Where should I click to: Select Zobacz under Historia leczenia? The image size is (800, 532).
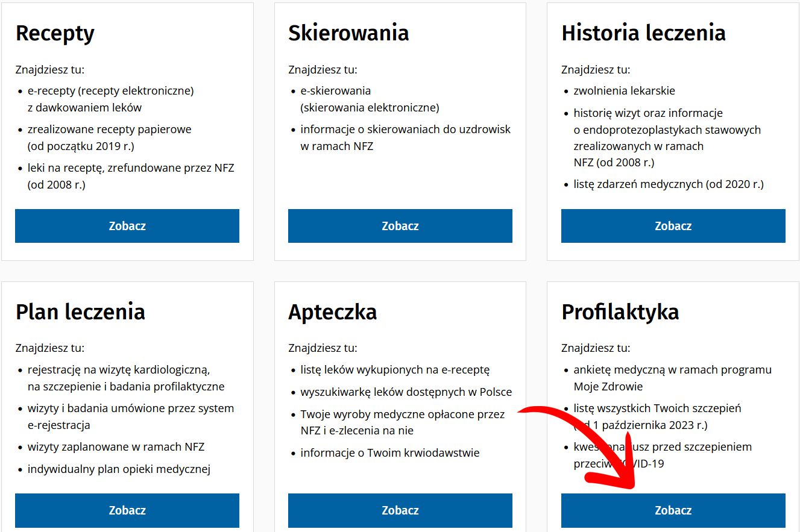pos(673,226)
